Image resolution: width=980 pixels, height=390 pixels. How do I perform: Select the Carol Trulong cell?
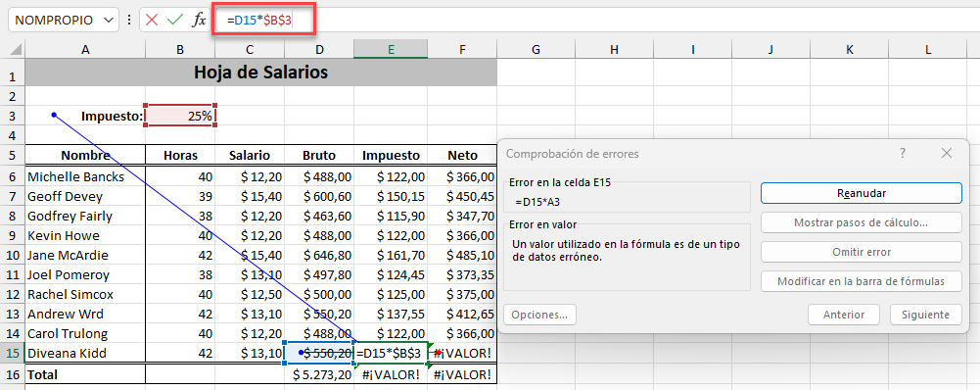coord(85,334)
